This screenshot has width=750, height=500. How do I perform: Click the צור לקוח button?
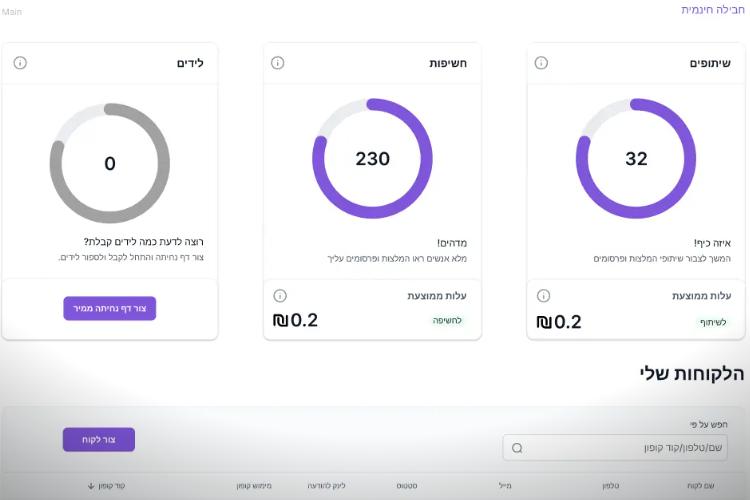(x=99, y=439)
